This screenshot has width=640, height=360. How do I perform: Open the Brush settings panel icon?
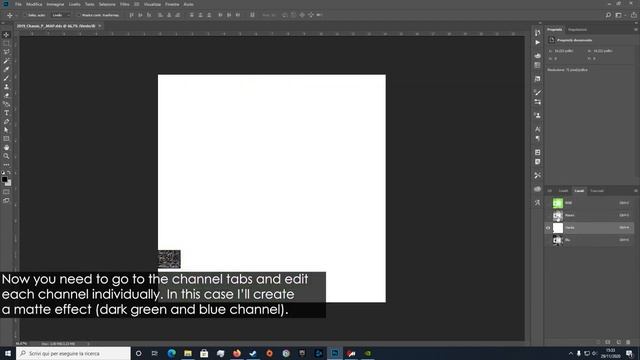pyautogui.click(x=538, y=92)
